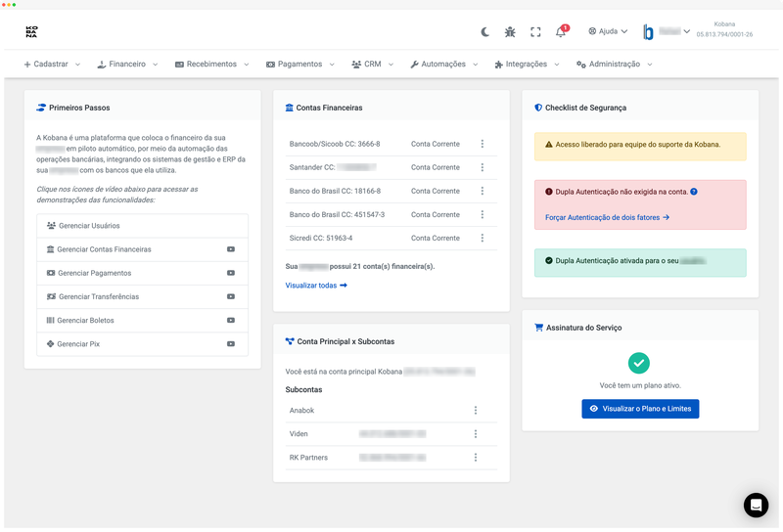Enter fullscreen mode via the header icon

click(535, 31)
